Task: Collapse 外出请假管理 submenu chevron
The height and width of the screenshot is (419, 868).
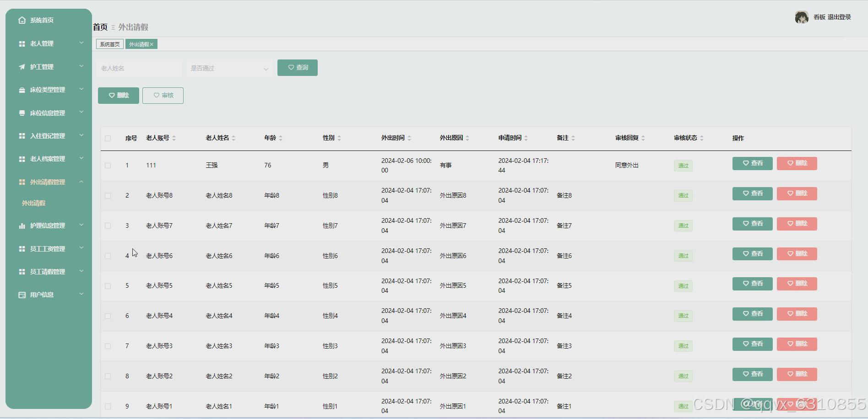Action: click(x=81, y=182)
